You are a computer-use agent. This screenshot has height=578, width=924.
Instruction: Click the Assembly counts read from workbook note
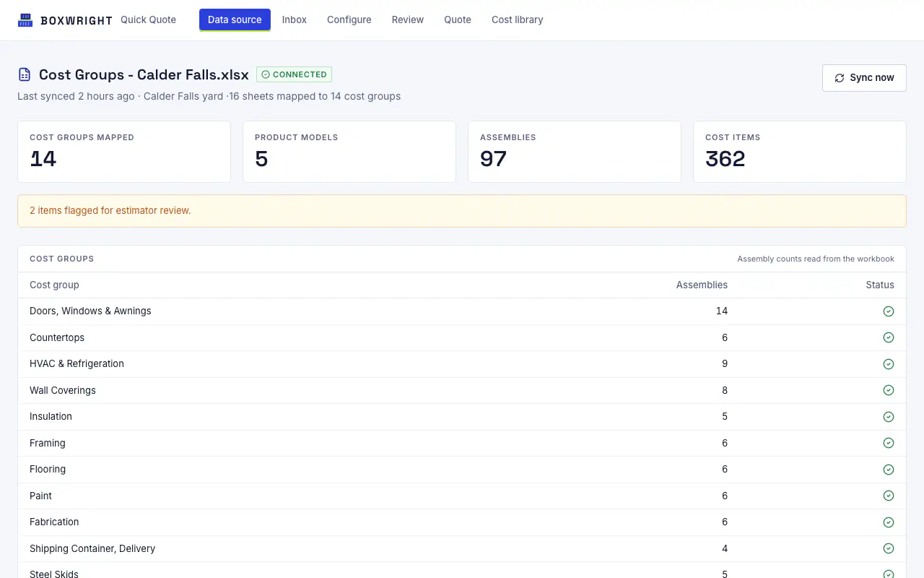816,259
